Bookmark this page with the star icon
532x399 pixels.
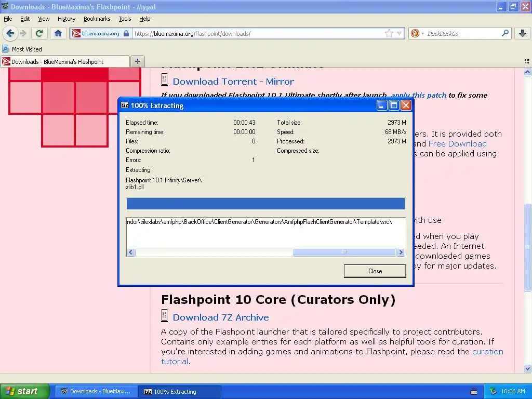click(389, 33)
